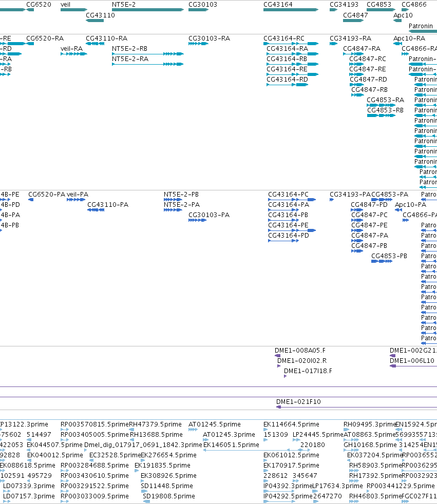Click the CG34193 gene label
This screenshot has width=437, height=504.
[344, 5]
